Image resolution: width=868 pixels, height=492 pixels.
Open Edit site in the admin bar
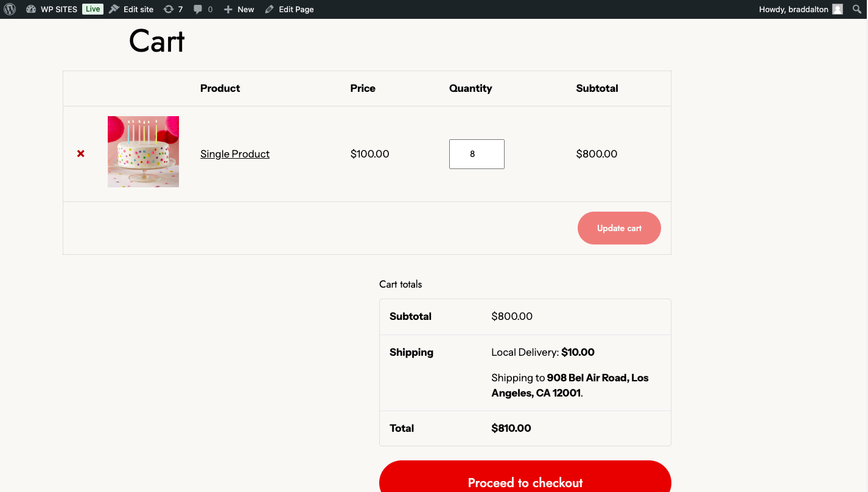131,9
